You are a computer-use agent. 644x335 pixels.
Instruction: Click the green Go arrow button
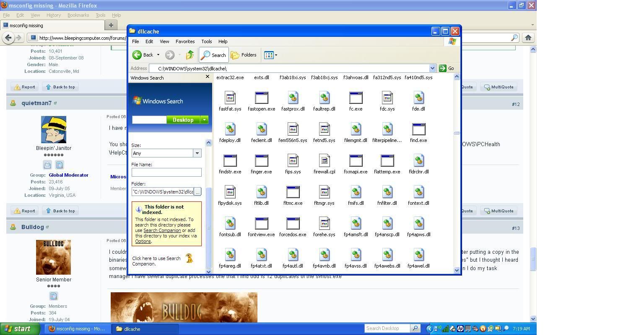pyautogui.click(x=443, y=68)
